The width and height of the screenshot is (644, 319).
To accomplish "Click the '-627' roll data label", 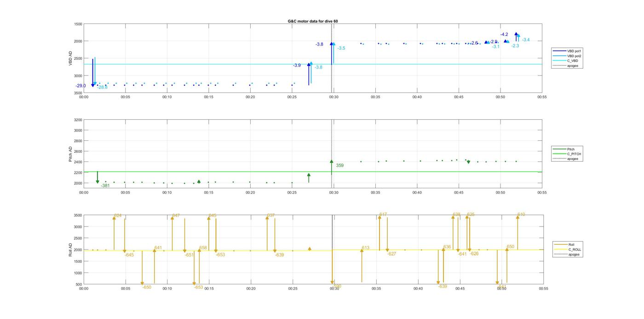I will [x=391, y=254].
